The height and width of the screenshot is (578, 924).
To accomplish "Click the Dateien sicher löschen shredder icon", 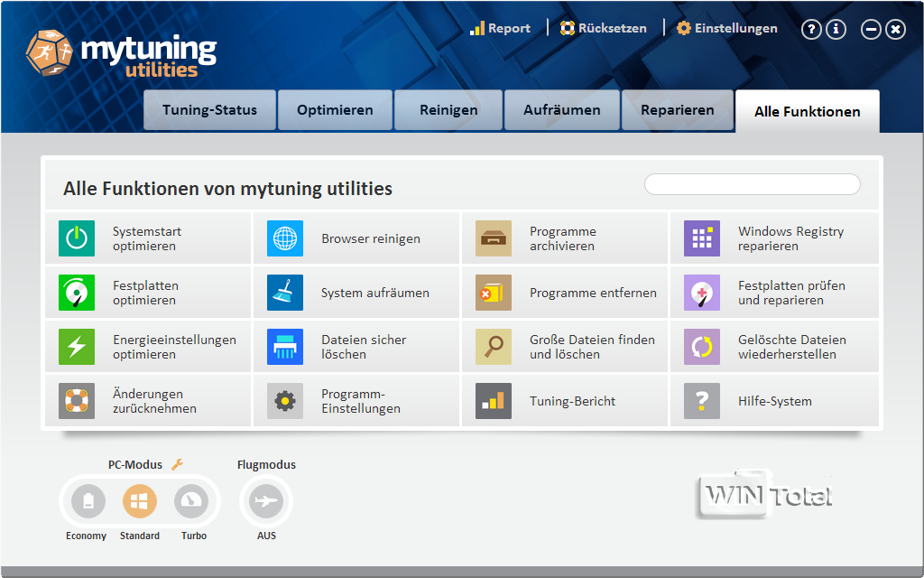I will (x=285, y=347).
